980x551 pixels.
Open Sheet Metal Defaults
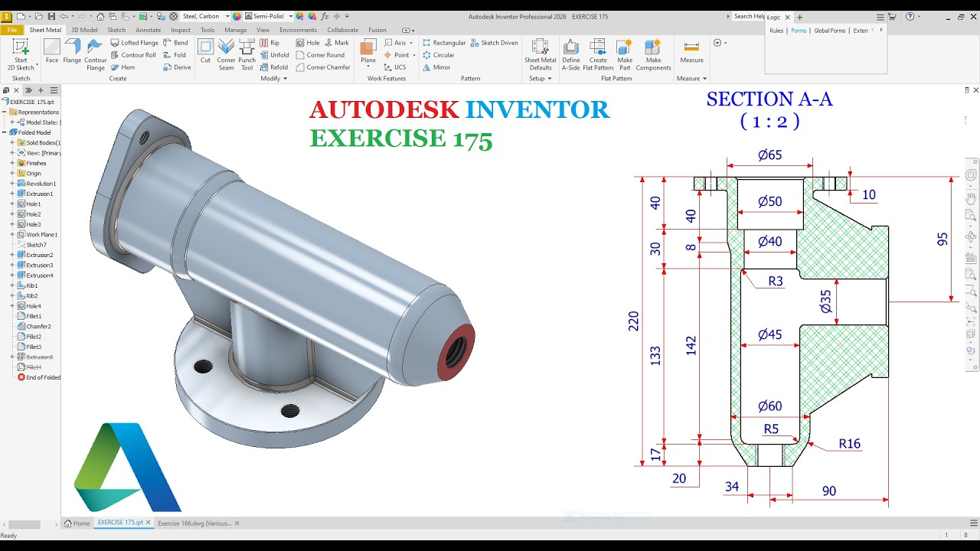[x=540, y=54]
